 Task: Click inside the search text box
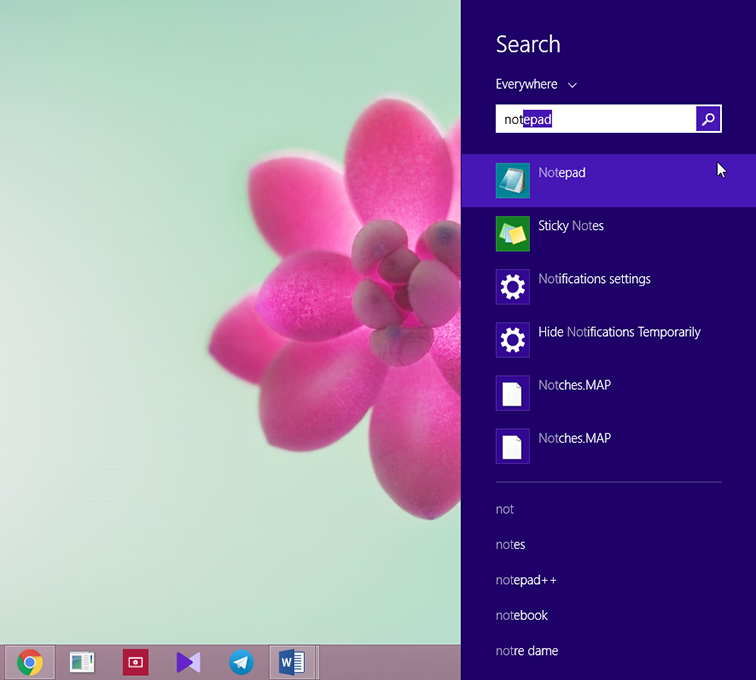[x=596, y=119]
